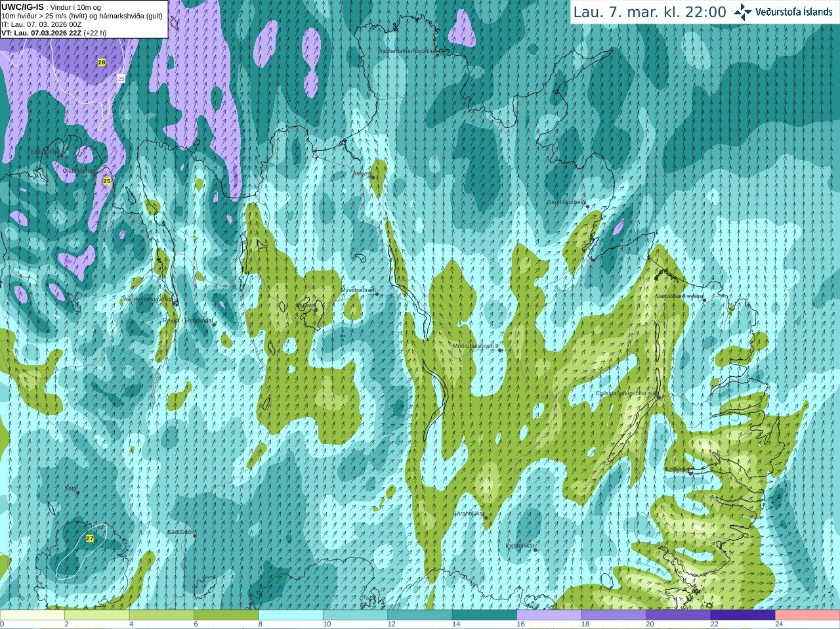
Task: Select the Möðrudalsöræfi II station label
Action: point(476,346)
